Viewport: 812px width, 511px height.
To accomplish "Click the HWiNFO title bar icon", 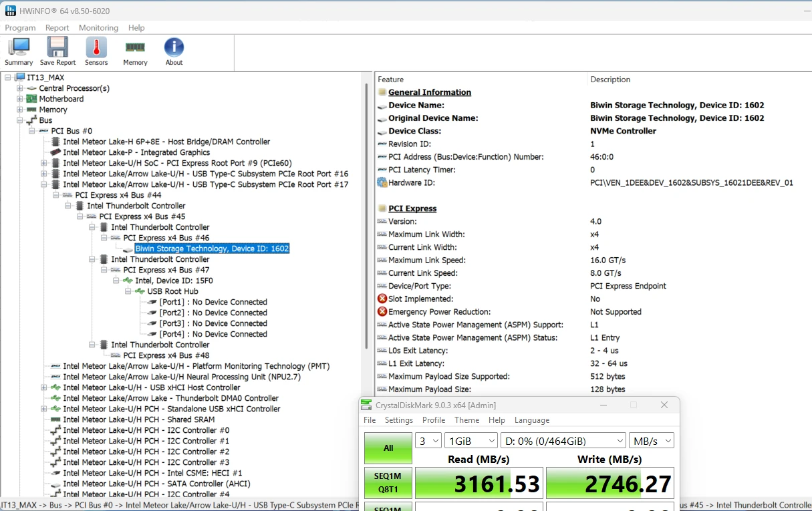I will (x=10, y=11).
